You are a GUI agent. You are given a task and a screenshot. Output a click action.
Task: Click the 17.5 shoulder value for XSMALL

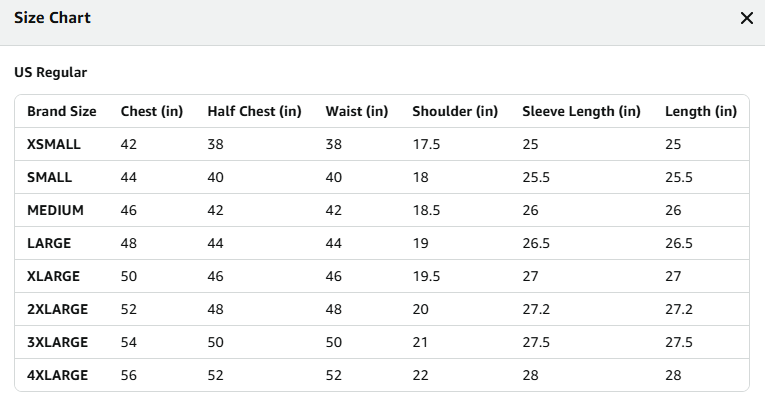pos(426,144)
